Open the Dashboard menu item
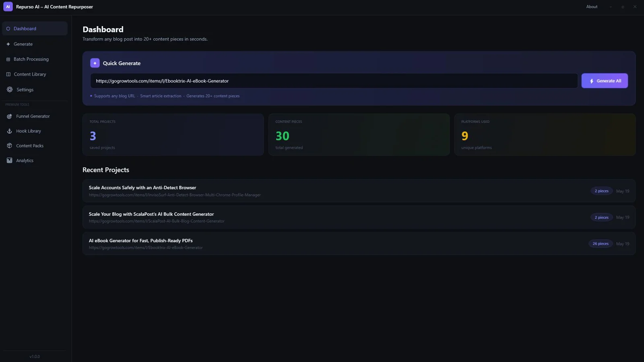Image resolution: width=644 pixels, height=362 pixels. 35,29
